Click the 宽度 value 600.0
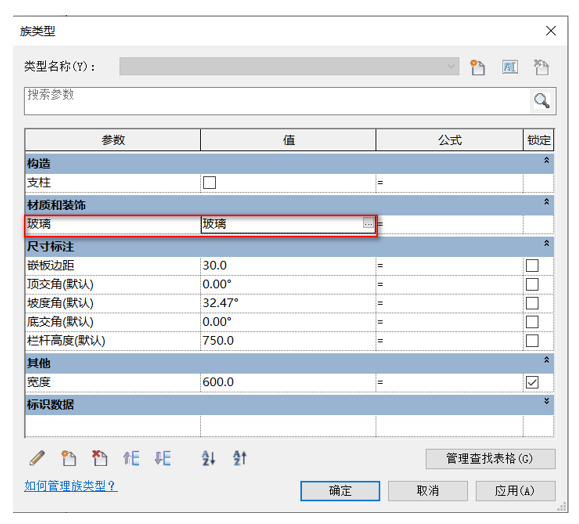This screenshot has height=524, width=579. 288,382
